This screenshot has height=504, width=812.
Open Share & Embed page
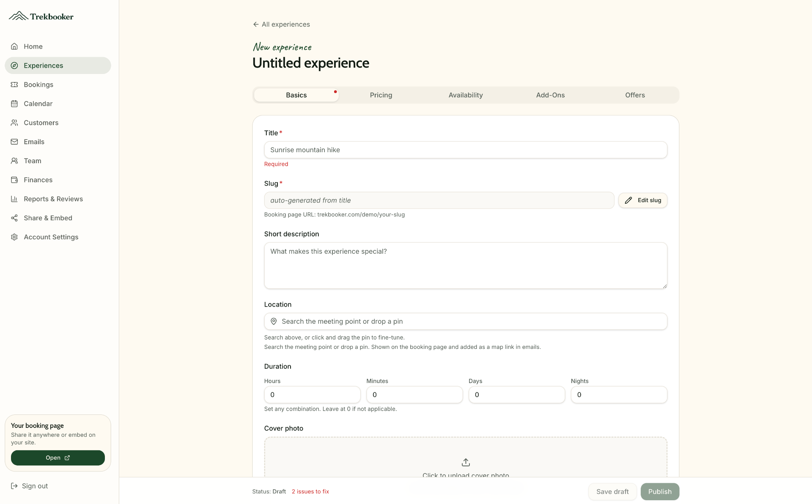pos(58,218)
